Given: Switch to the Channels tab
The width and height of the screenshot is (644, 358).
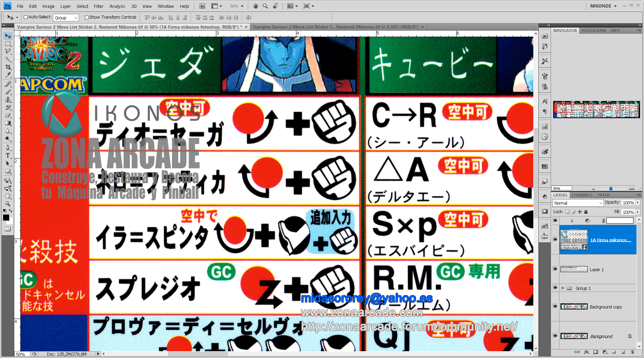Looking at the screenshot, I should tap(582, 195).
